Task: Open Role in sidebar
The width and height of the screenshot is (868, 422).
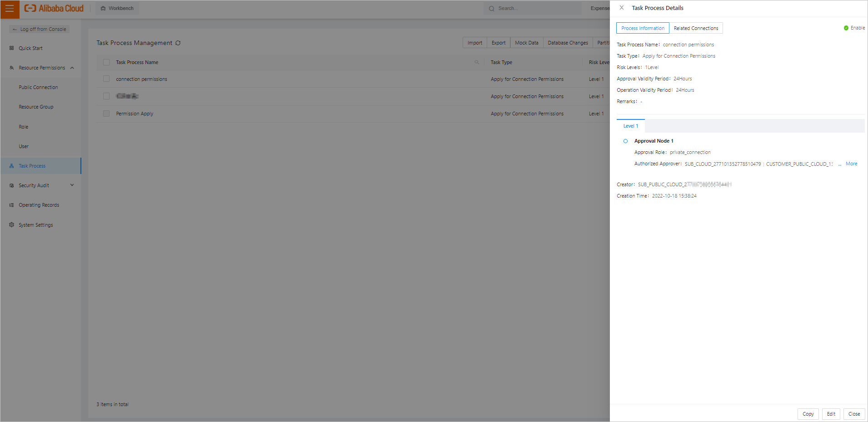Action: [x=23, y=127]
